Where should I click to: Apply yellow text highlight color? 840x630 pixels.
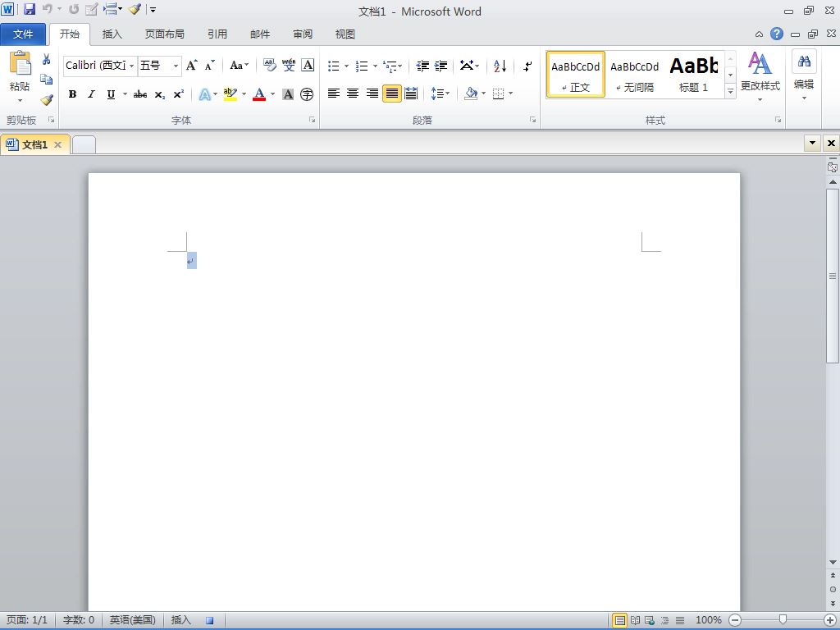click(231, 94)
